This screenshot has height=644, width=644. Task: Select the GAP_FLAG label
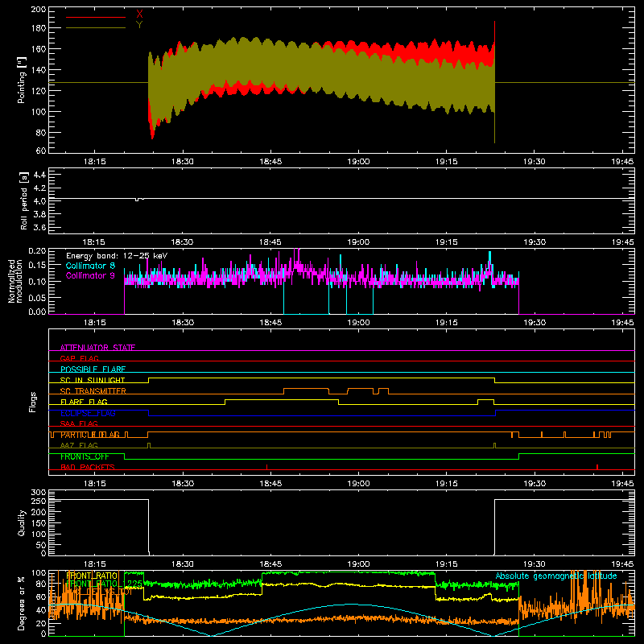[79, 358]
